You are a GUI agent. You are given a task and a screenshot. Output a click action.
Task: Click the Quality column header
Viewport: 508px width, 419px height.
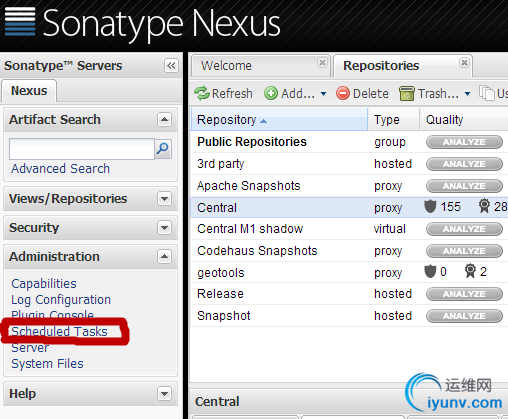coord(464,119)
